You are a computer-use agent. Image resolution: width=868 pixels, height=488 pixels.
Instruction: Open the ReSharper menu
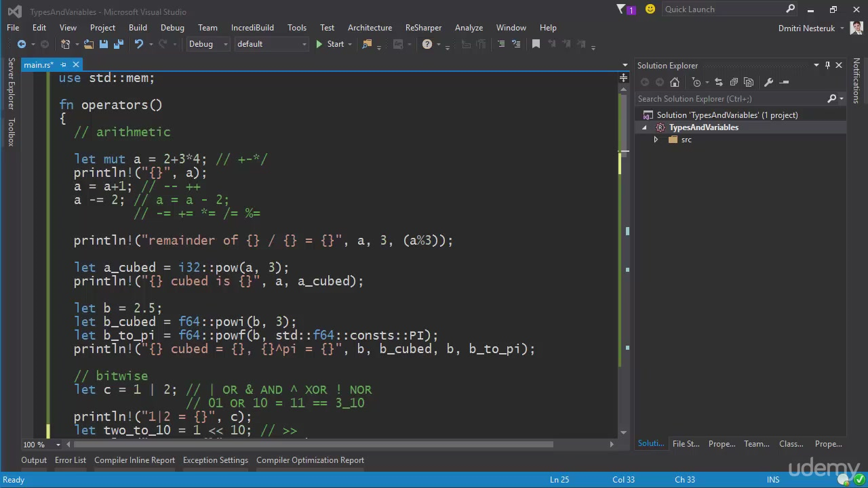(423, 28)
